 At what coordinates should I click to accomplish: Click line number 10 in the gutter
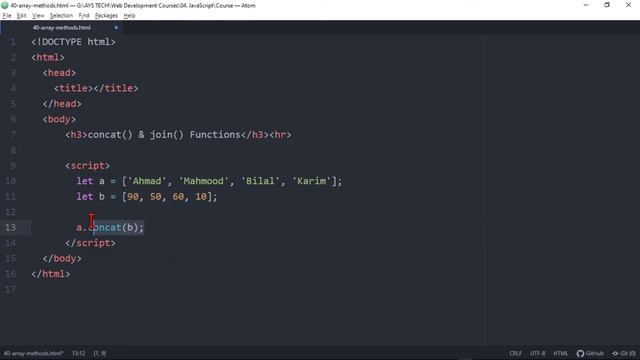(x=10, y=181)
